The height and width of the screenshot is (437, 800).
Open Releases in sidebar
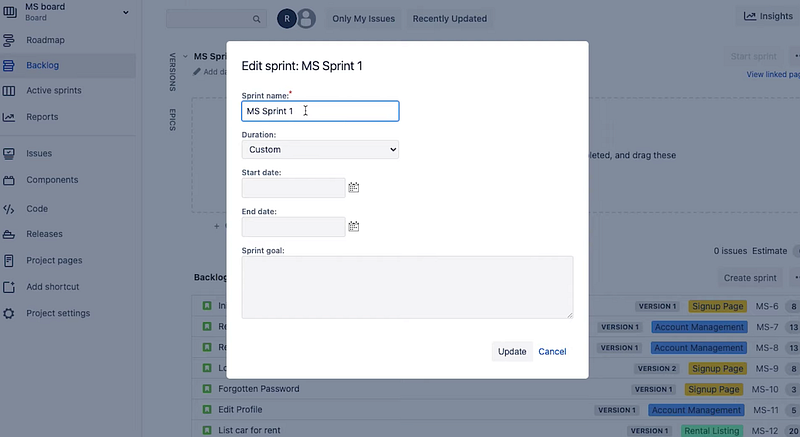[x=44, y=234]
